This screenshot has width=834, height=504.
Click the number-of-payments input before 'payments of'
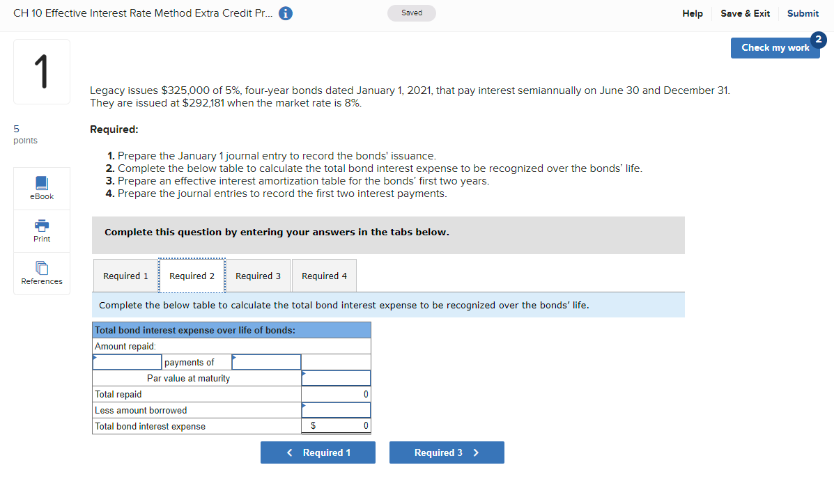click(127, 362)
